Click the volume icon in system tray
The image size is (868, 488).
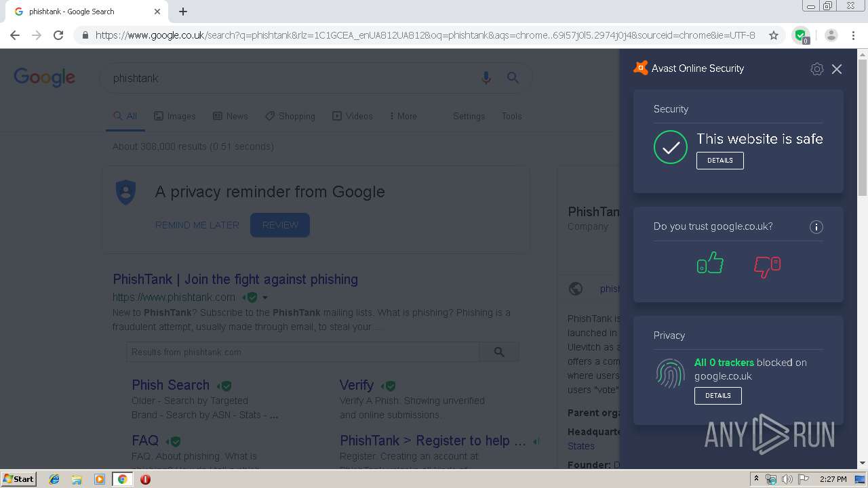pos(787,479)
